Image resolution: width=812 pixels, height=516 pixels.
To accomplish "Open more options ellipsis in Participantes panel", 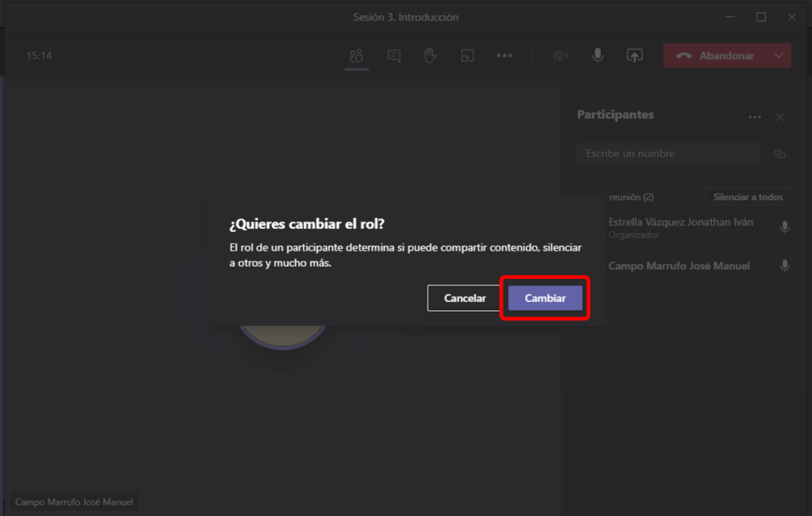I will [754, 117].
